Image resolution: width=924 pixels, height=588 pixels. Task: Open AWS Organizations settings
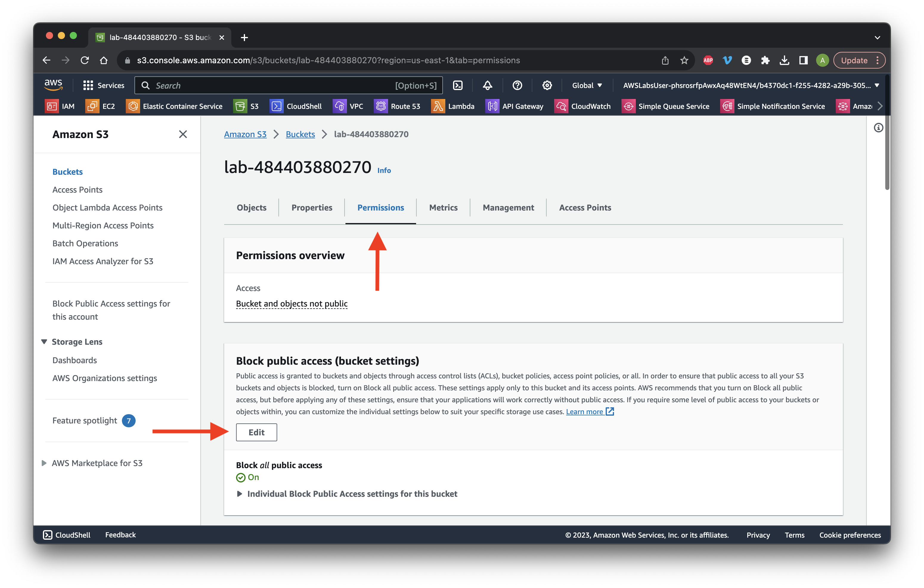pyautogui.click(x=105, y=378)
